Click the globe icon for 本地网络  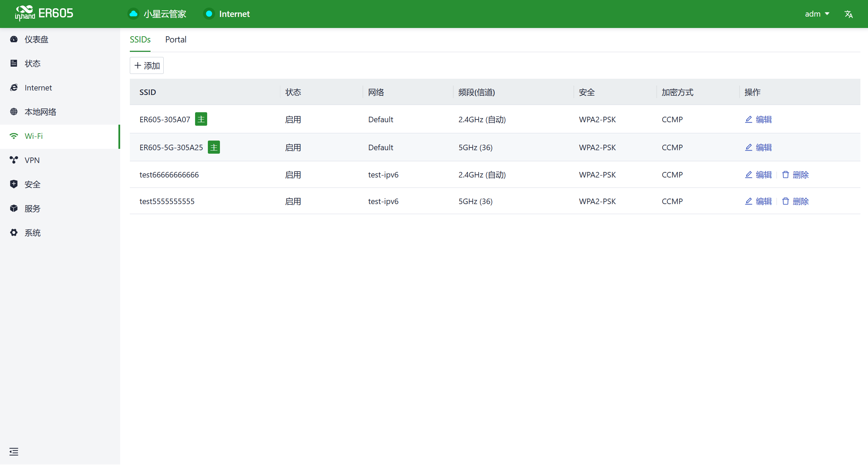tap(14, 112)
